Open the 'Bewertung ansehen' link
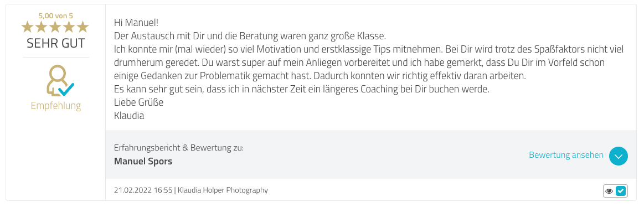 (566, 155)
